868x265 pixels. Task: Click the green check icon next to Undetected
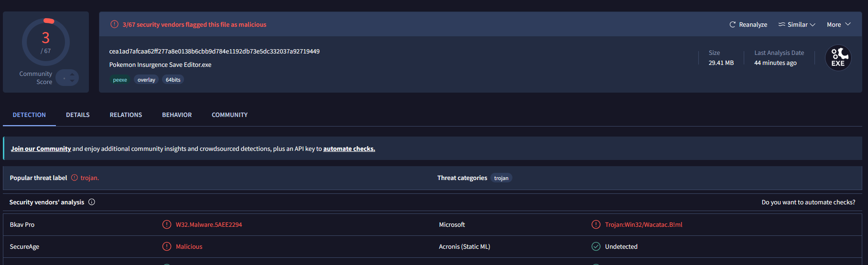pyautogui.click(x=596, y=246)
